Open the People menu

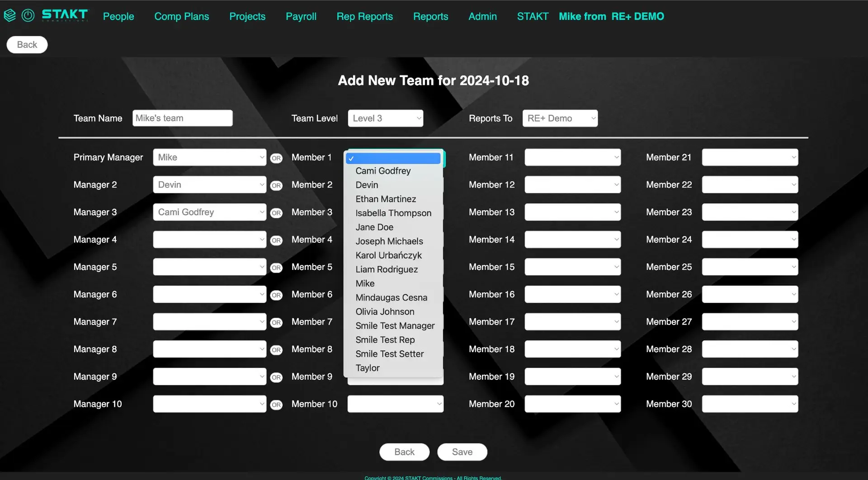tap(118, 16)
